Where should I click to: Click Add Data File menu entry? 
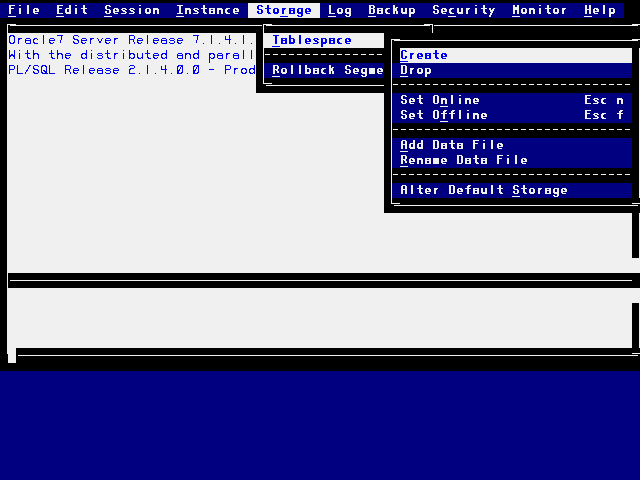[x=452, y=145]
